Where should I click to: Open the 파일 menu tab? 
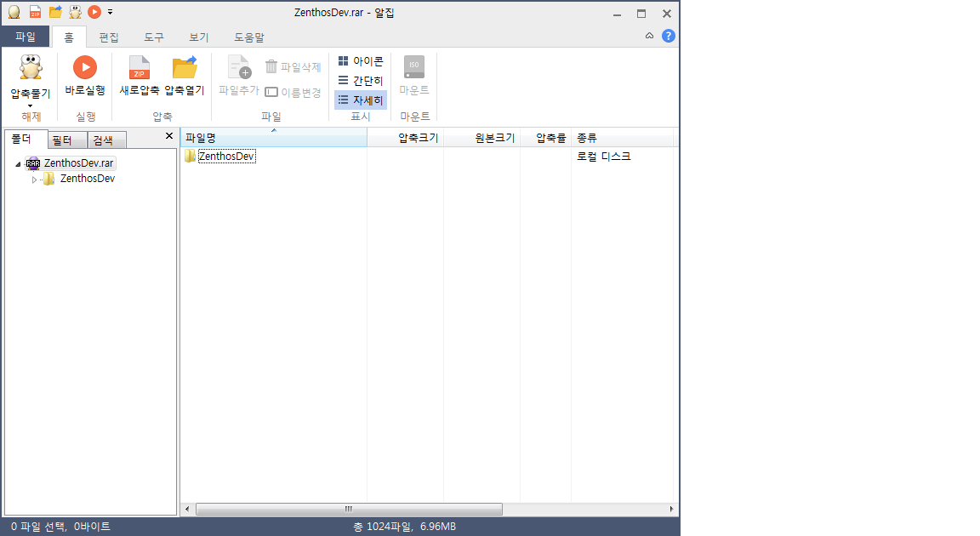click(x=26, y=37)
